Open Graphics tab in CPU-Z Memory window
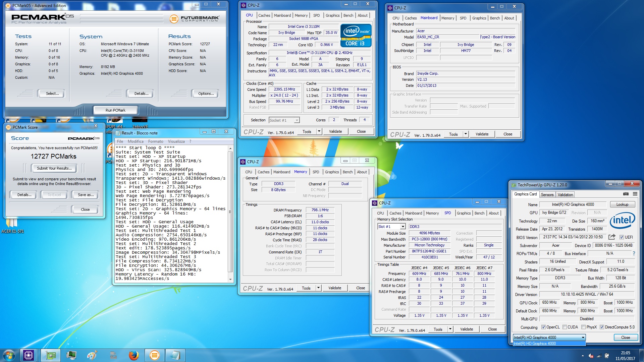Image resolution: width=644 pixels, height=362 pixels. (x=332, y=172)
